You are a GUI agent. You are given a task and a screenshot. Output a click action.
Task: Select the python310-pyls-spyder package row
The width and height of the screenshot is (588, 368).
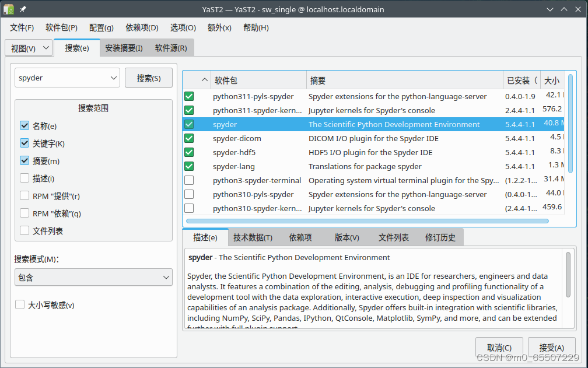[x=373, y=194]
